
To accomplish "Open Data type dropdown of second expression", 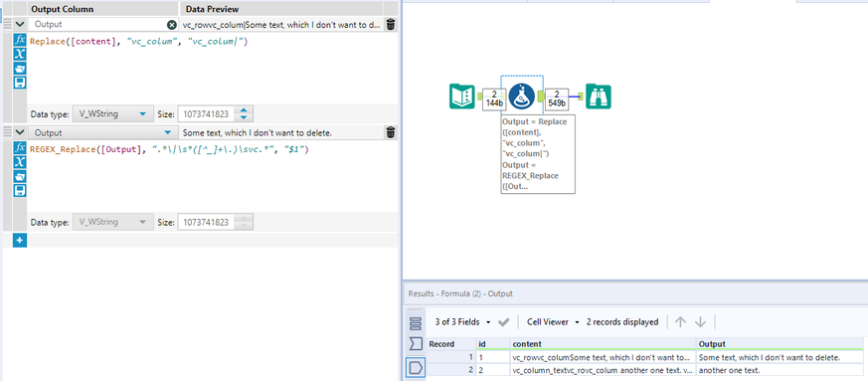I will click(112, 222).
